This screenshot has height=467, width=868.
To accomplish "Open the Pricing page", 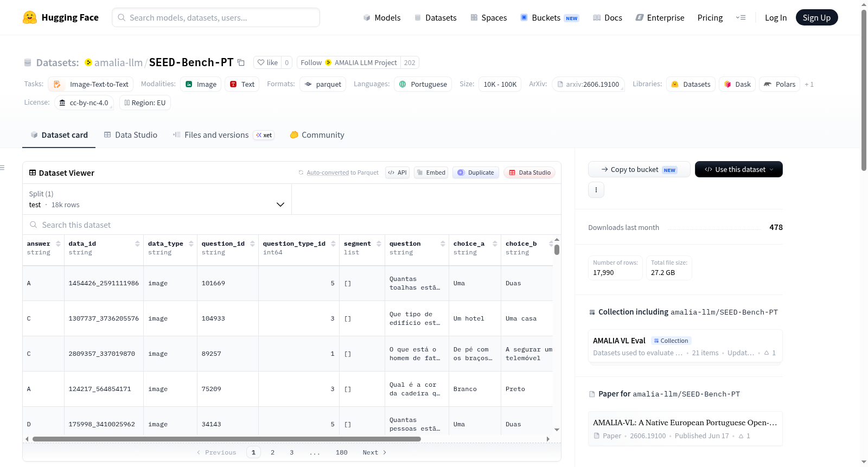I will pos(710,17).
